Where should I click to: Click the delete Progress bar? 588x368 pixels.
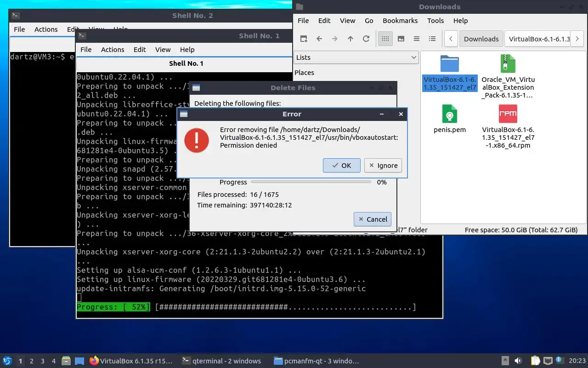point(311,182)
